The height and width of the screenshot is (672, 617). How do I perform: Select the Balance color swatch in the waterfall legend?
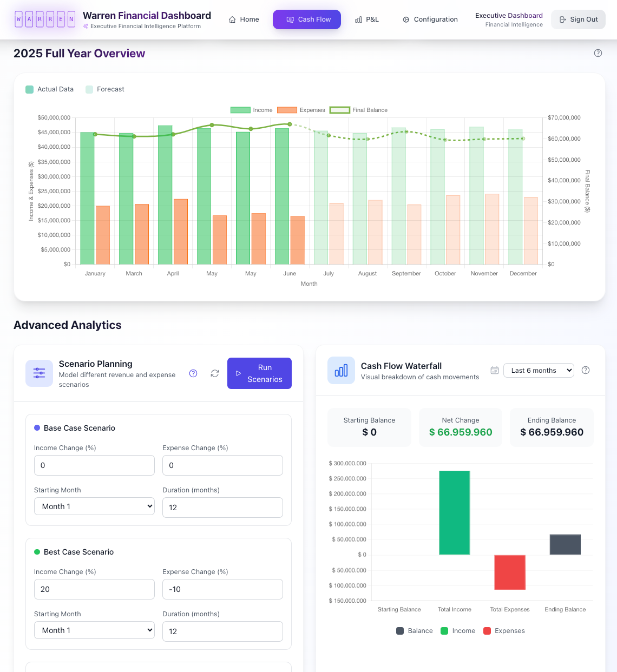[x=399, y=630]
